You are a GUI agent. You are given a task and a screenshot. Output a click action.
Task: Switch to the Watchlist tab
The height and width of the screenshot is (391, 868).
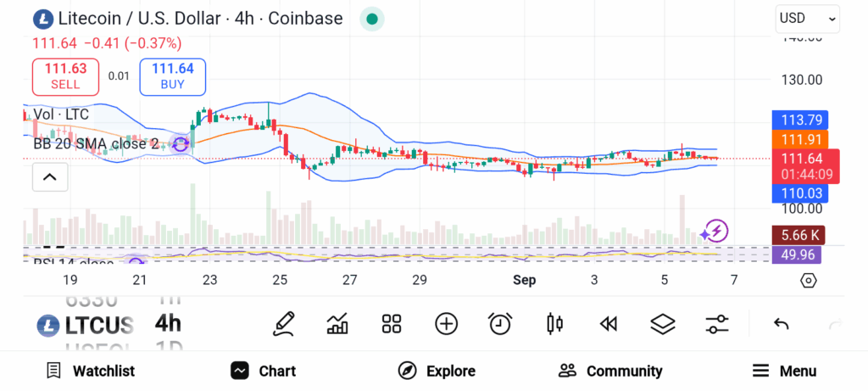tap(91, 371)
